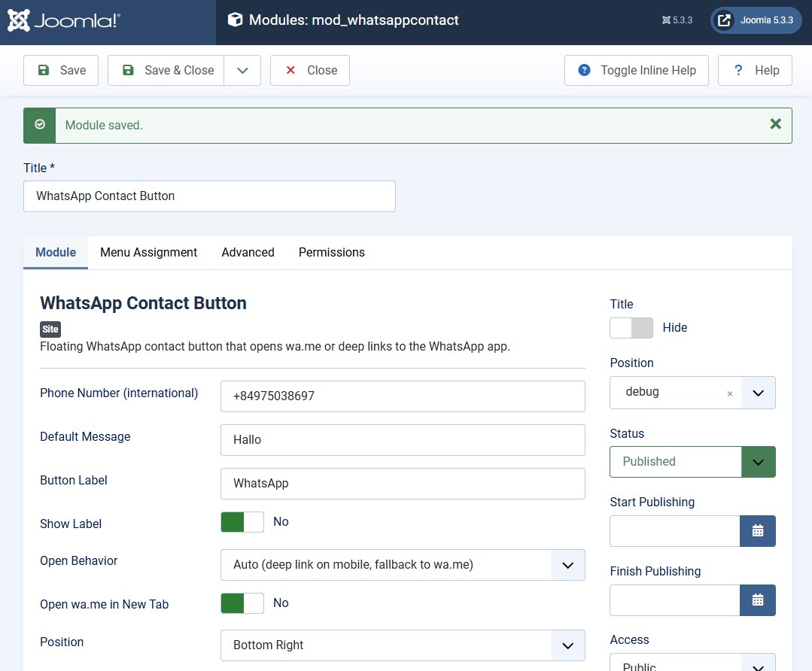
Task: Click the Phone Number (international) field
Action: [403, 396]
